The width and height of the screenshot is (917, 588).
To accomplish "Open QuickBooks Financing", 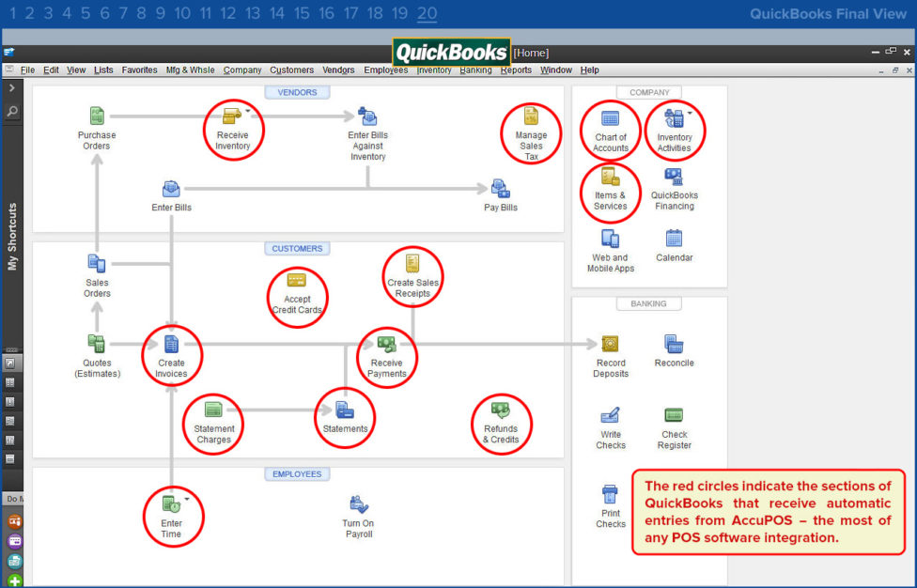I will coord(674,177).
